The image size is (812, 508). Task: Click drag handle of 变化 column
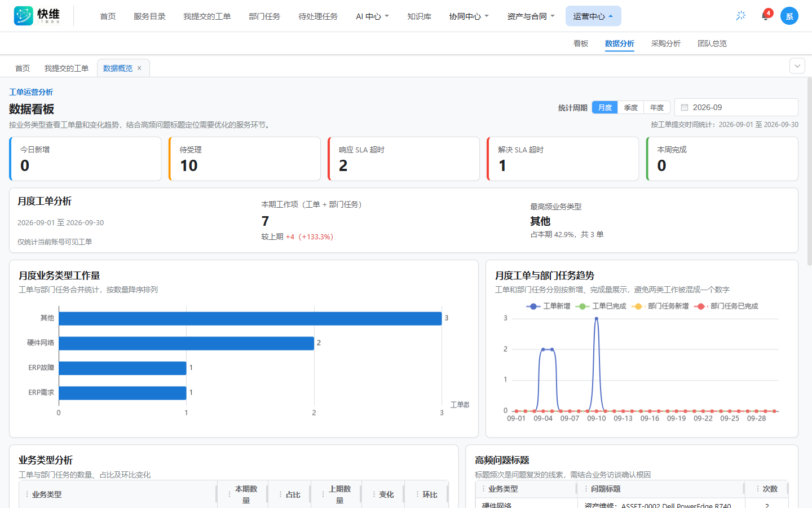[x=374, y=494]
